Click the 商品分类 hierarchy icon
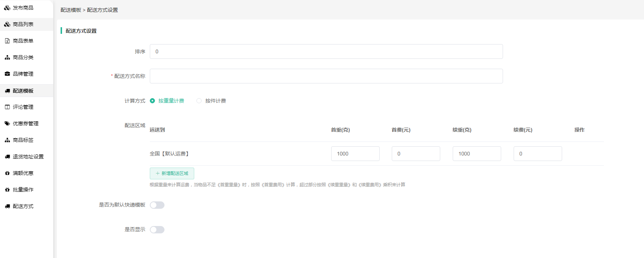 pyautogui.click(x=7, y=57)
